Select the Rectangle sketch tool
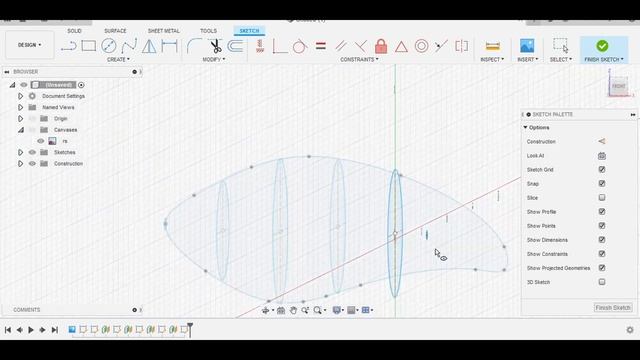This screenshot has height=360, width=640. coord(89,46)
